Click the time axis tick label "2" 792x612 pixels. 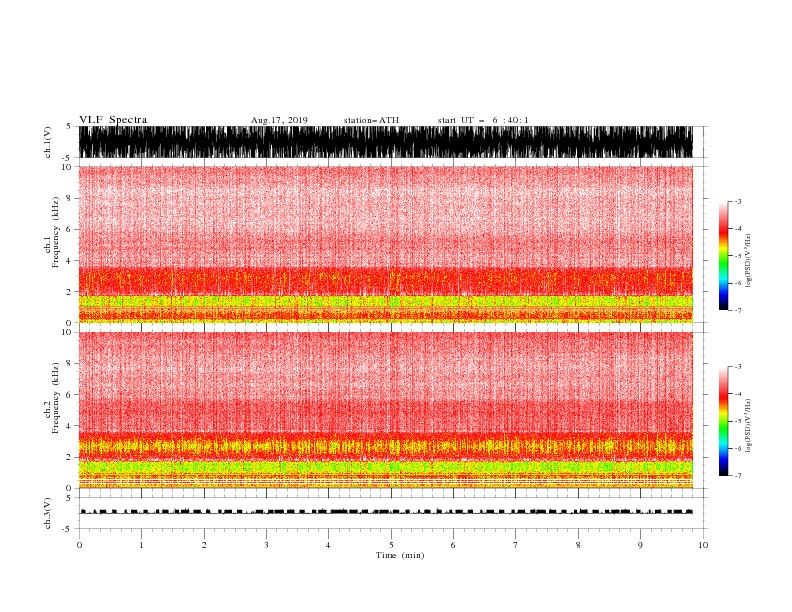click(x=204, y=545)
